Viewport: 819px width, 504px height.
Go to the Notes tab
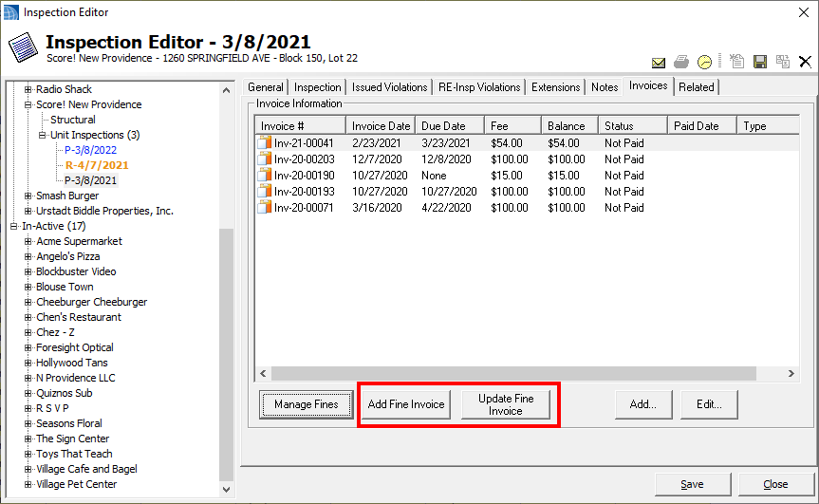[605, 87]
